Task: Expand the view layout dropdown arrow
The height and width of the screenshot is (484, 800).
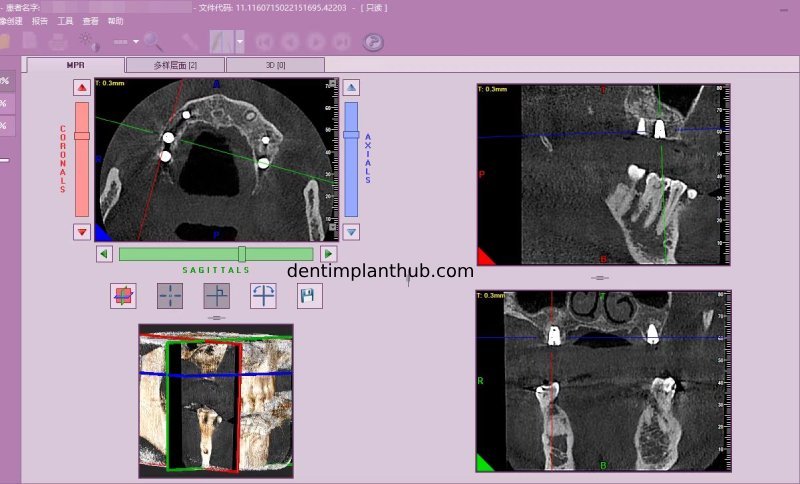Action: (x=239, y=42)
